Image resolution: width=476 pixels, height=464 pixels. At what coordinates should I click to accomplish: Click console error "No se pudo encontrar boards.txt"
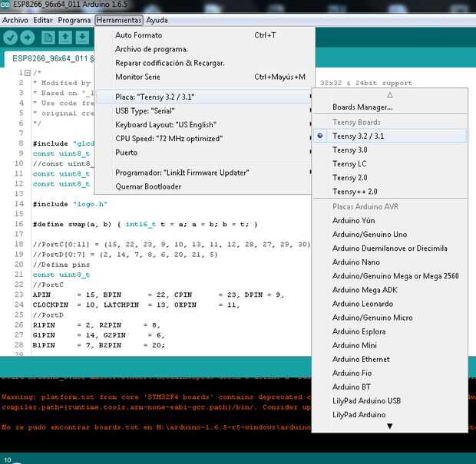pos(157,427)
